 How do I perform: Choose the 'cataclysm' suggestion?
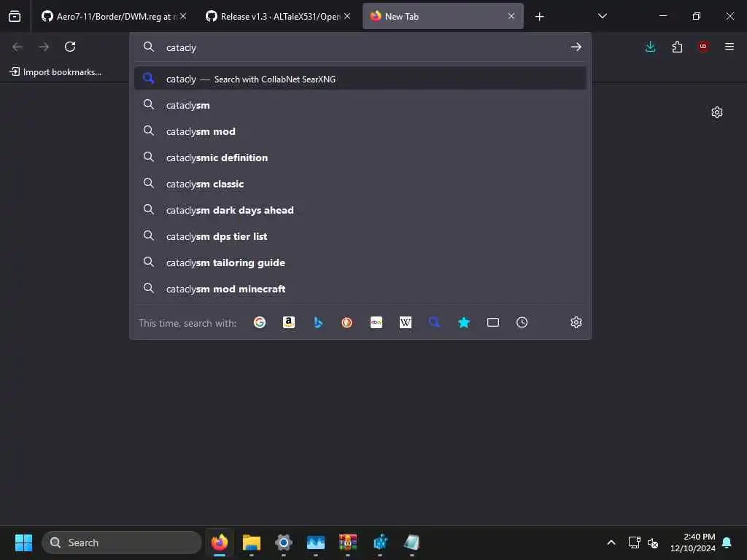click(360, 105)
